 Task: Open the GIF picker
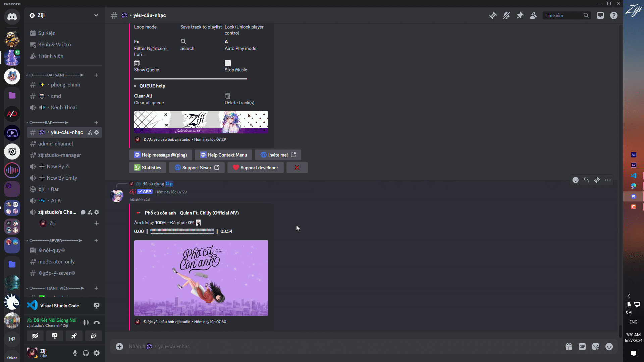(x=582, y=347)
